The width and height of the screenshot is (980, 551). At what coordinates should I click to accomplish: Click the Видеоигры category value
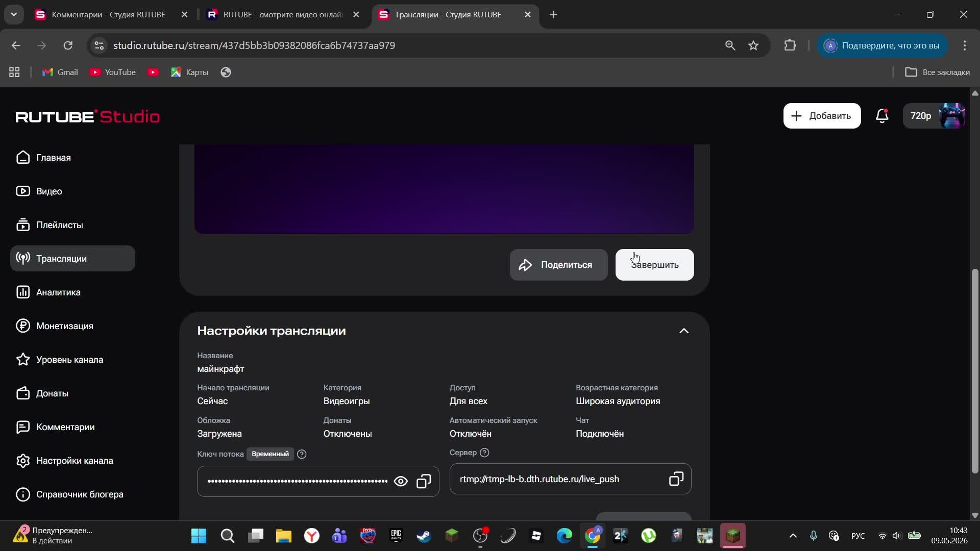[347, 401]
